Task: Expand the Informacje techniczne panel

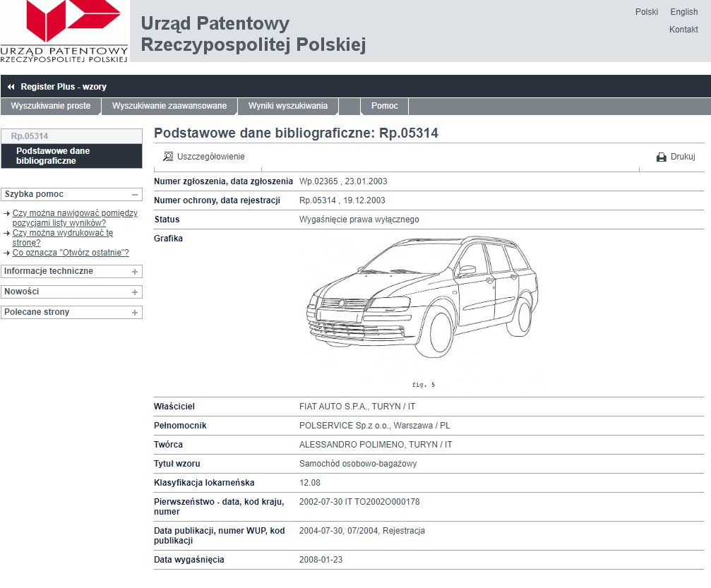Action: pyautogui.click(x=135, y=272)
